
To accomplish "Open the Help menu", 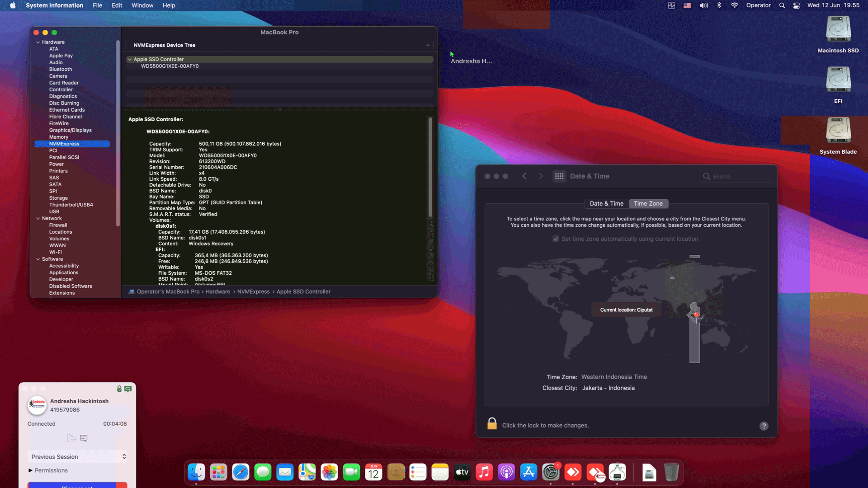I will (x=169, y=5).
